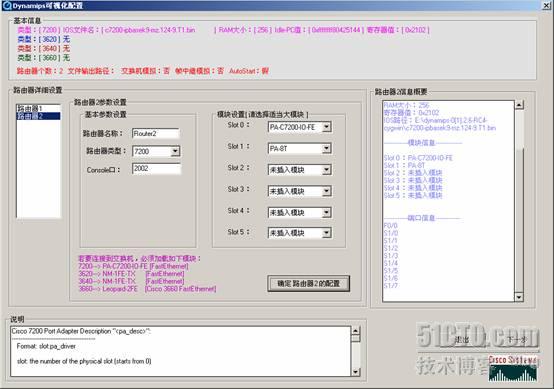Click the Console口 field showing 2002
This screenshot has height=389, width=554.
pos(156,169)
